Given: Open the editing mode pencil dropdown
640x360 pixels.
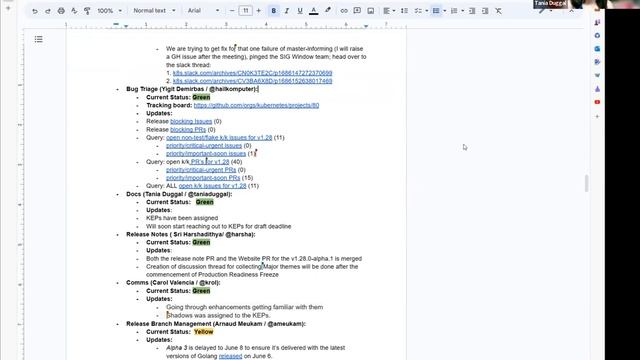Looking at the screenshot, I should tap(545, 11).
